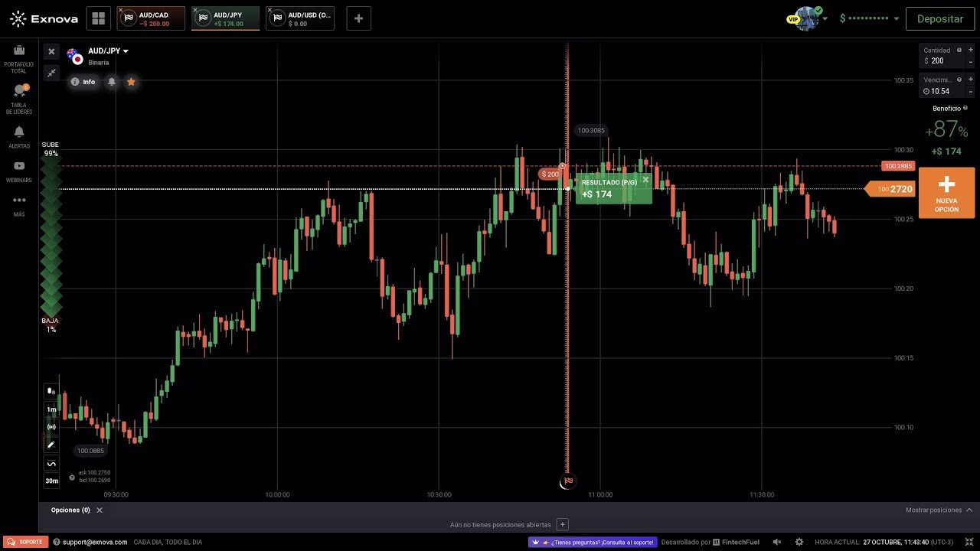The image size is (980, 551).
Task: Open the account balance dropdown
Action: pos(870,18)
